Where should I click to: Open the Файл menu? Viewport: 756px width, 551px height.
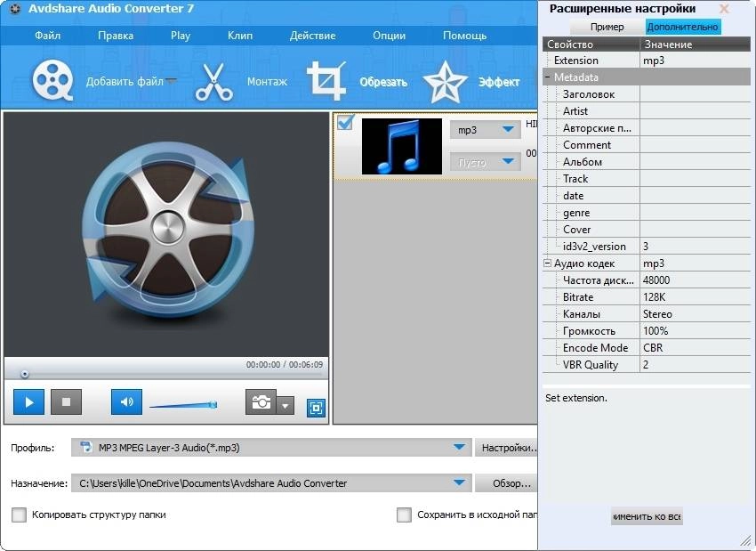(47, 36)
